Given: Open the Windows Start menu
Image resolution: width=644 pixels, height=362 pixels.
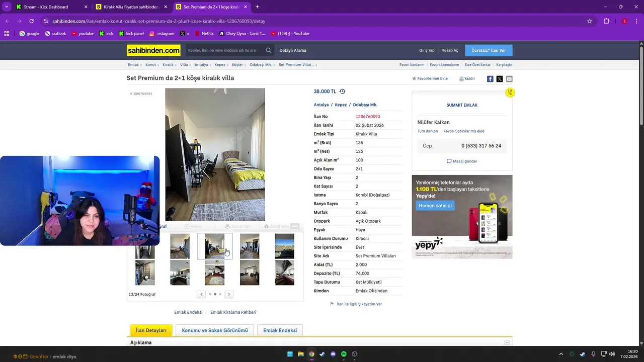Looking at the screenshot, I should coord(290,354).
